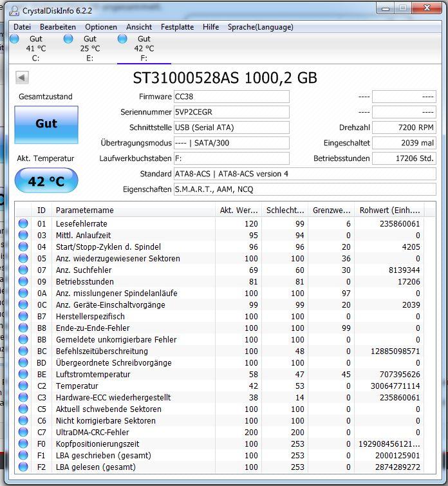Click the Schlecht... column header

285,210
